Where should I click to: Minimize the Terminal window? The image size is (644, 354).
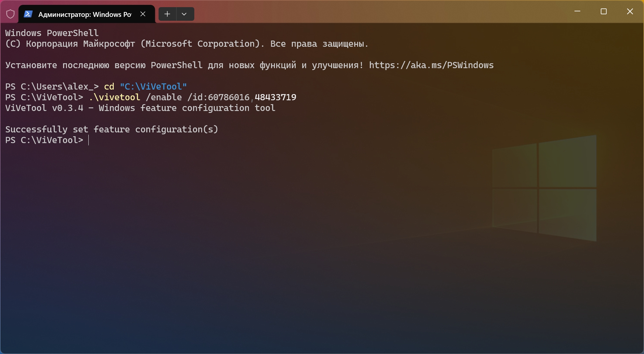point(577,11)
